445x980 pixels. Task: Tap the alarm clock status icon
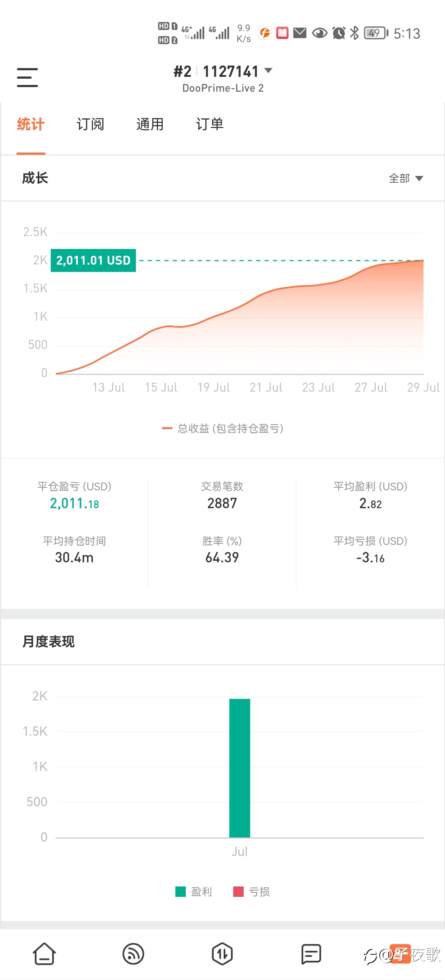339,33
